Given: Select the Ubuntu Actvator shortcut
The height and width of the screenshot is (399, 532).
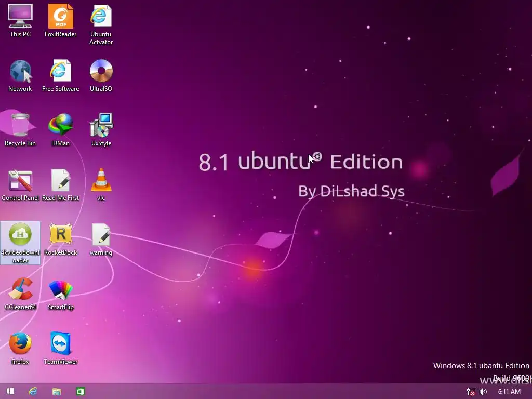Looking at the screenshot, I should point(101,24).
